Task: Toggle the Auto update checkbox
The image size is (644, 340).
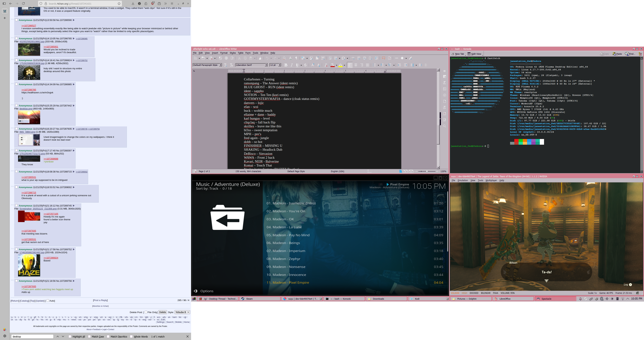Action: click(48, 301)
